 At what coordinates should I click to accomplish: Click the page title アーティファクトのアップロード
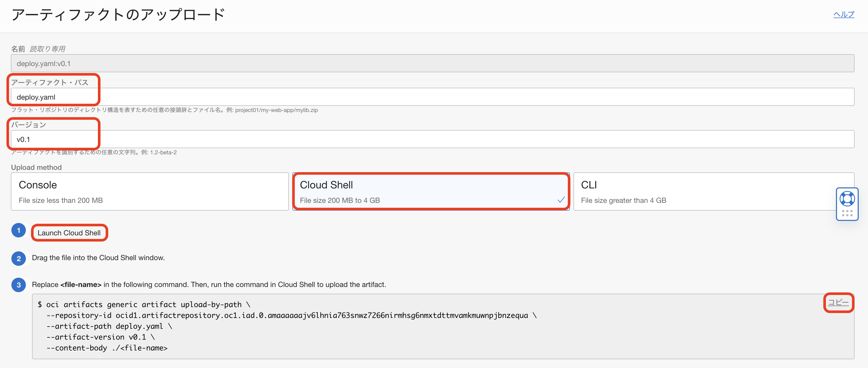coord(118,15)
